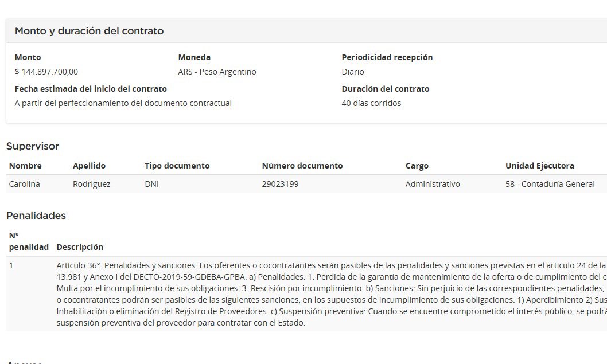Select the '40 días corridos' value
607x364 pixels.
(x=371, y=103)
